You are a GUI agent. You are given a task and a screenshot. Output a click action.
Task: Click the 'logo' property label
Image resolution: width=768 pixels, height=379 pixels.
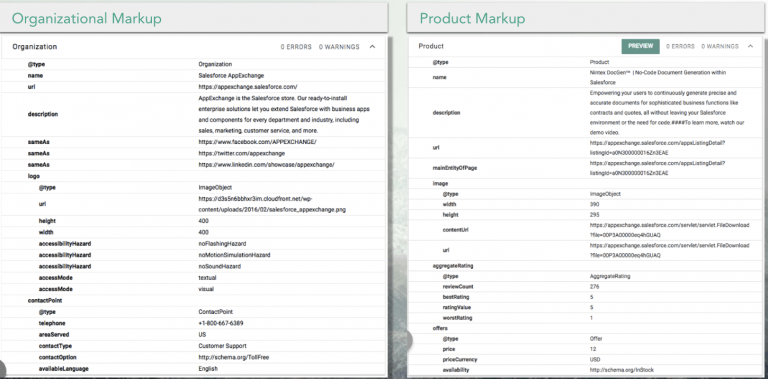(34, 176)
